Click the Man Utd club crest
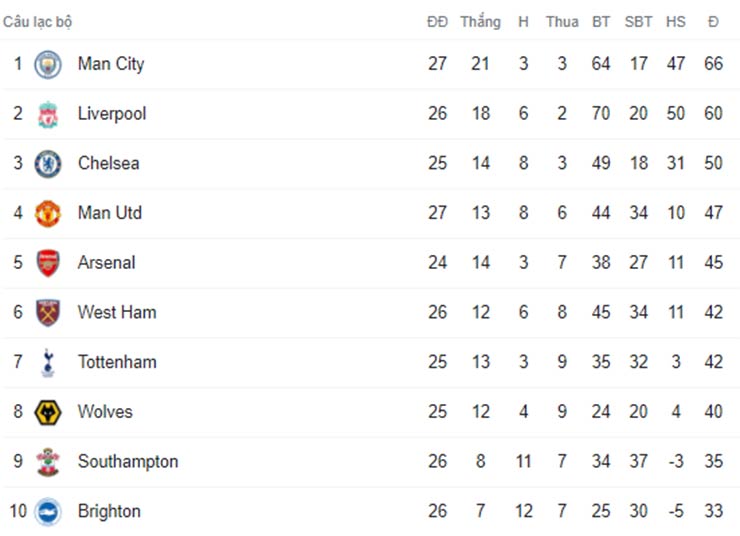The image size is (740, 536). (x=47, y=213)
